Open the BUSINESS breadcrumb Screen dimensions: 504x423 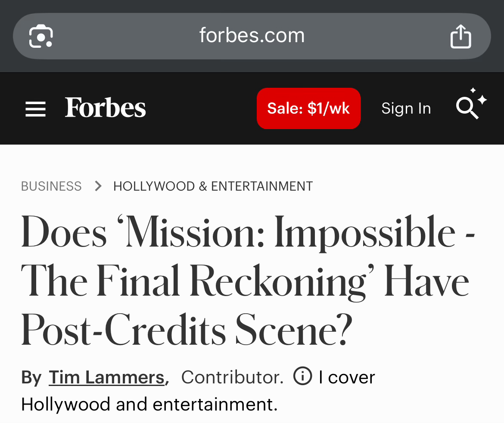pyautogui.click(x=51, y=186)
